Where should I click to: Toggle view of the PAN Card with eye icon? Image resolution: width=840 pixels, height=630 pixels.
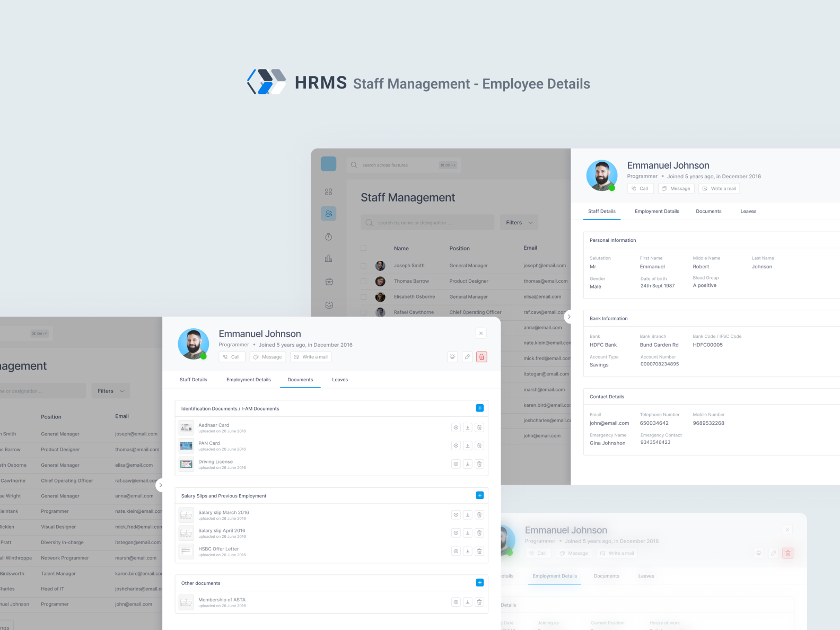[x=456, y=445]
